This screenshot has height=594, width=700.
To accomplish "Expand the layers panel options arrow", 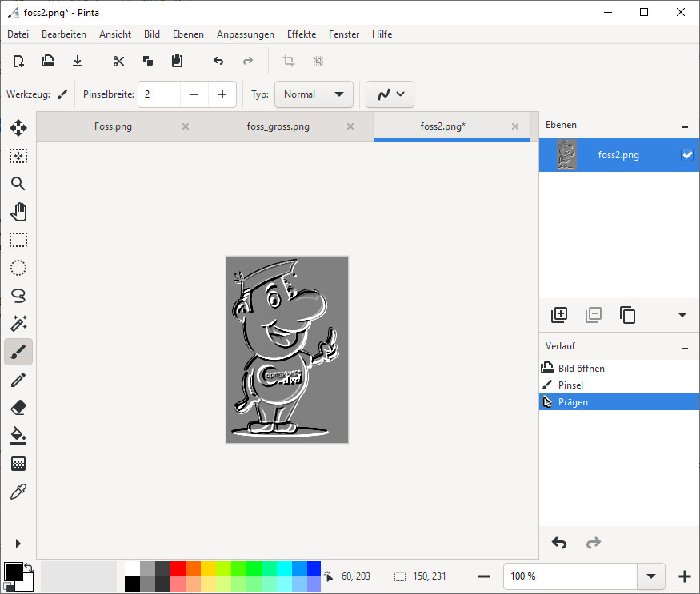I will pyautogui.click(x=682, y=315).
